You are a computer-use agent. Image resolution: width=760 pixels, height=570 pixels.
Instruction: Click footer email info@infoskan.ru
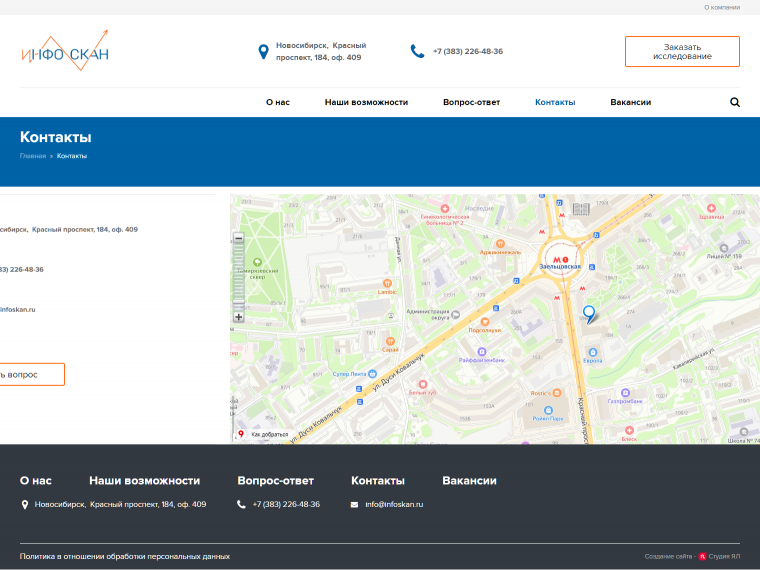394,505
